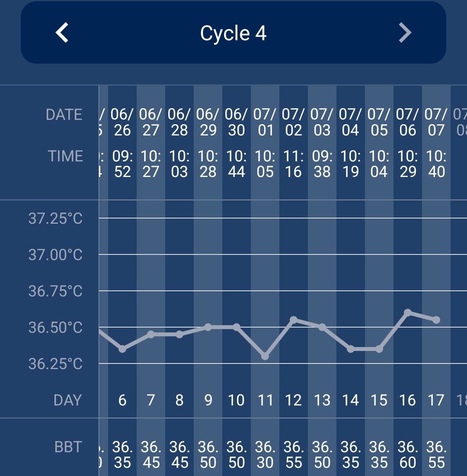The height and width of the screenshot is (476, 467).
Task: Click the day 12 data point on chart
Action: click(x=294, y=320)
